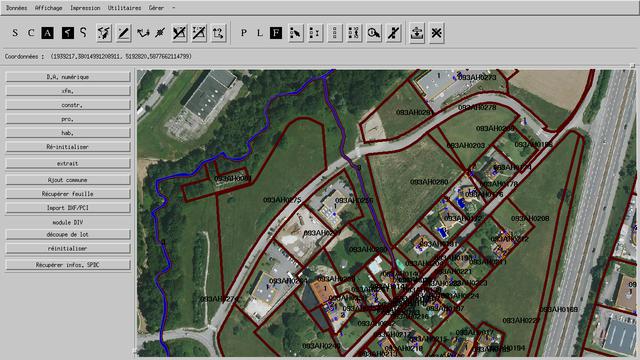Open the Affichage menu

click(x=49, y=8)
